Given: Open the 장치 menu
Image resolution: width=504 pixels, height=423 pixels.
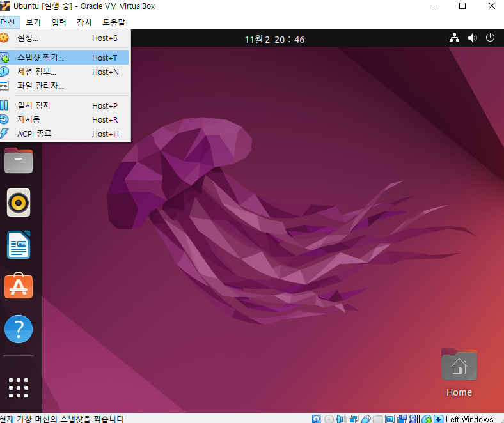Looking at the screenshot, I should pos(84,22).
